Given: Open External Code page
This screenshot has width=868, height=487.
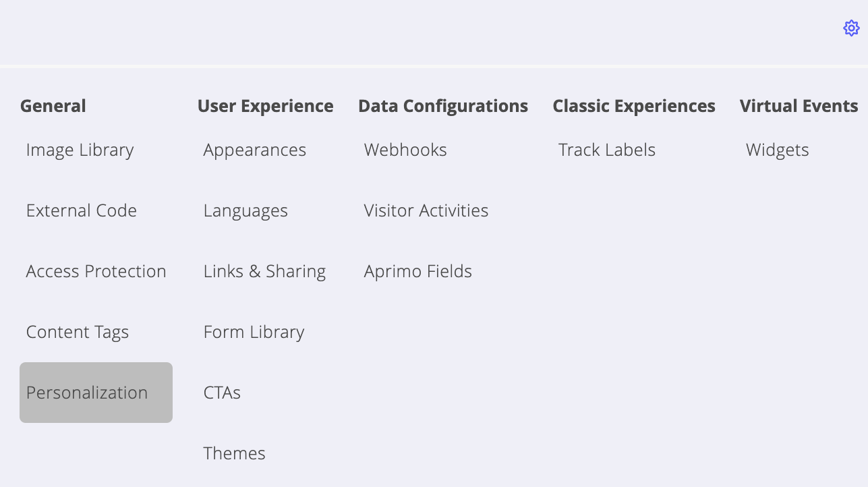Looking at the screenshot, I should 81,210.
